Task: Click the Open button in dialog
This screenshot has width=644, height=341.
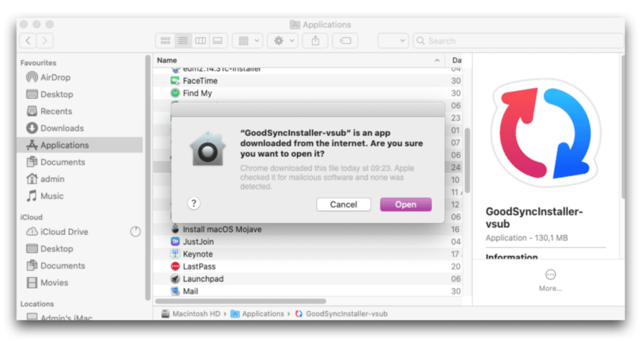Action: (x=406, y=204)
